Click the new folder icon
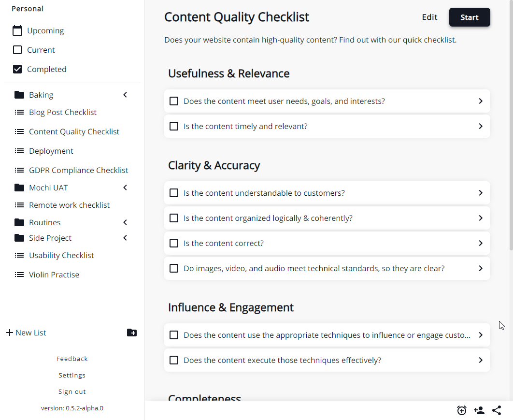 [x=132, y=333]
